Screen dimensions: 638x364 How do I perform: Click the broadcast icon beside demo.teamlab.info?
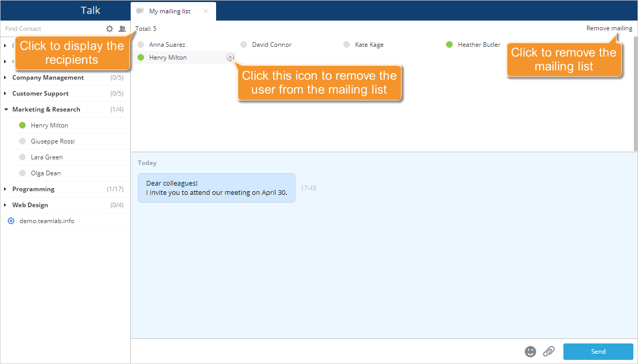click(11, 221)
